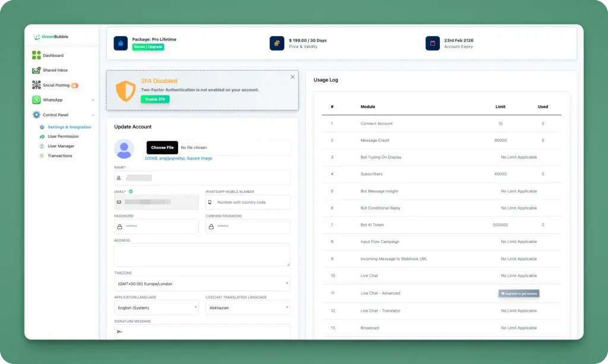This screenshot has height=364, width=608.
Task: Click the Control Panel gear icon
Action: click(36, 115)
